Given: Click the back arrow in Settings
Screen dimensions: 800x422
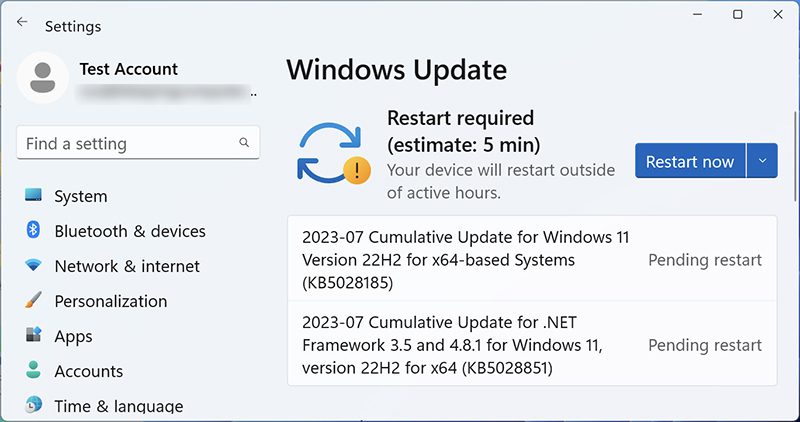Looking at the screenshot, I should pos(21,21).
